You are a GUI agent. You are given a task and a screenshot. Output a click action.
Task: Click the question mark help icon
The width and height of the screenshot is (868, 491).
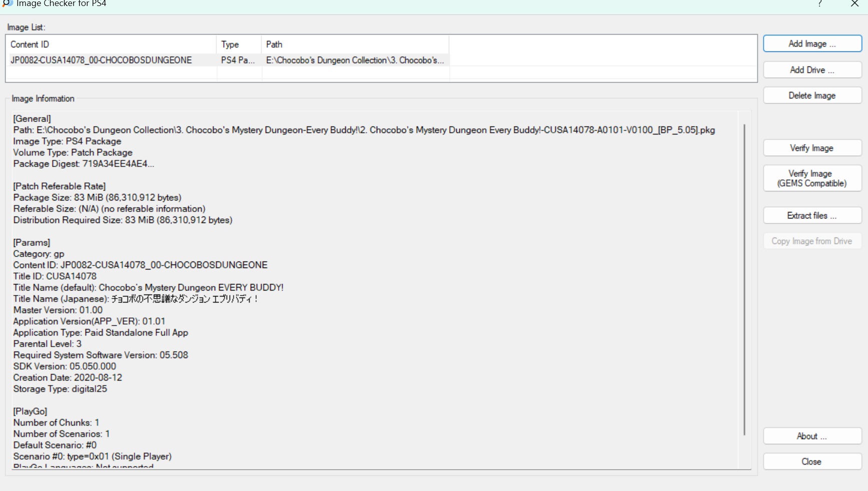click(820, 4)
